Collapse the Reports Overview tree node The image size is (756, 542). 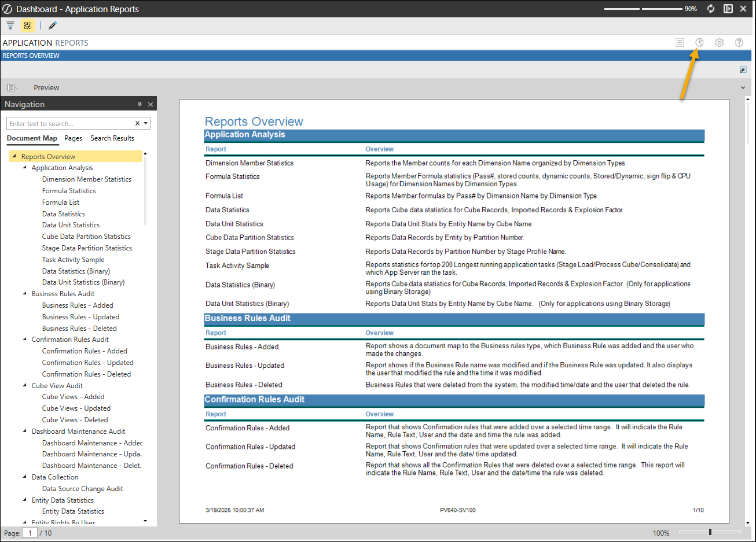coord(14,156)
